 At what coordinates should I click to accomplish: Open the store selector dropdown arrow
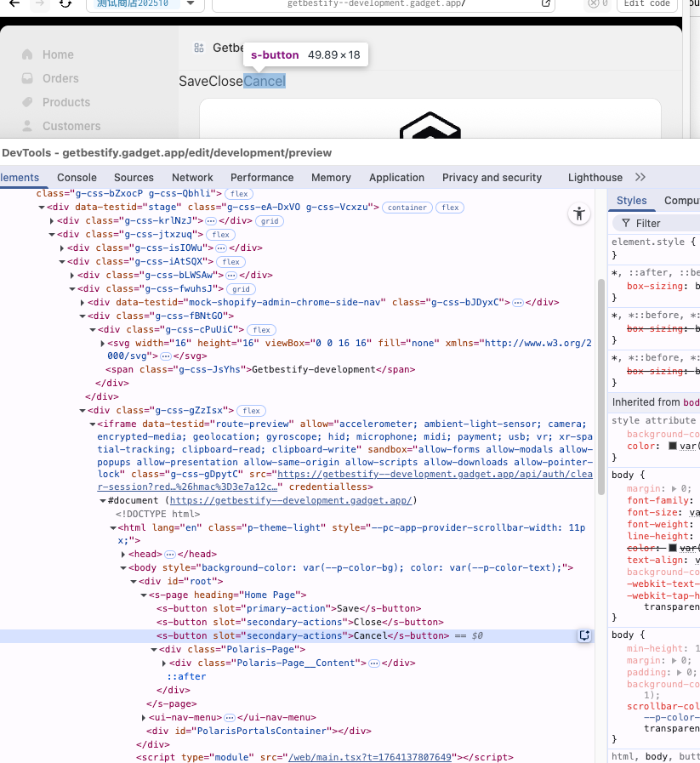click(x=191, y=3)
